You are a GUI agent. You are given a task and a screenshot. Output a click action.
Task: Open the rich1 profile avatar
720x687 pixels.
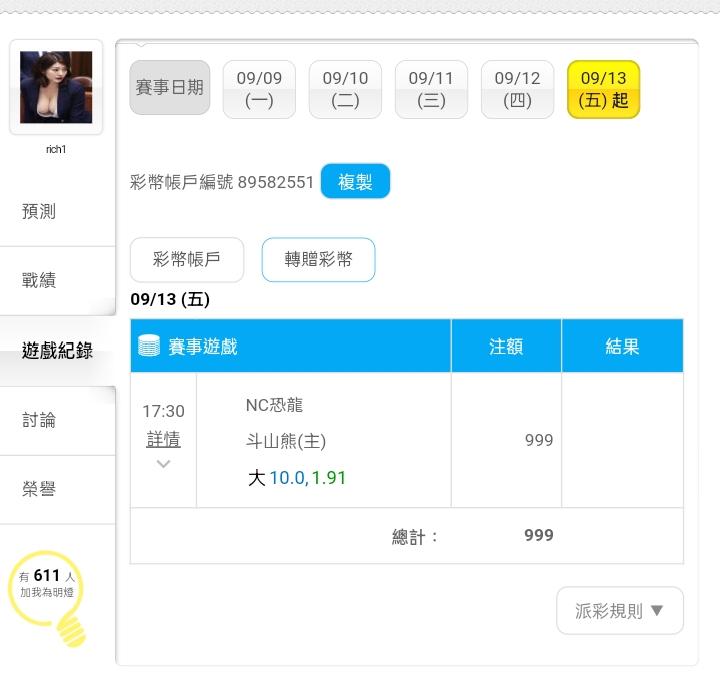pos(56,87)
